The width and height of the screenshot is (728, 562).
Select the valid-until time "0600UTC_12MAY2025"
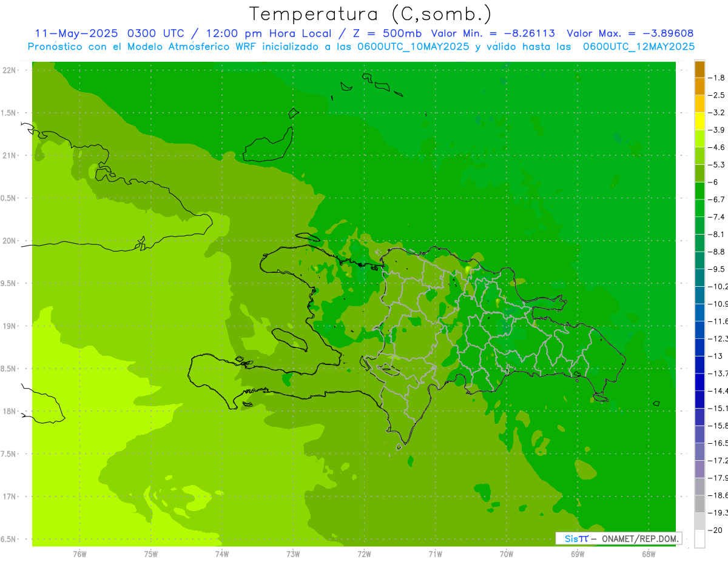pyautogui.click(x=639, y=47)
